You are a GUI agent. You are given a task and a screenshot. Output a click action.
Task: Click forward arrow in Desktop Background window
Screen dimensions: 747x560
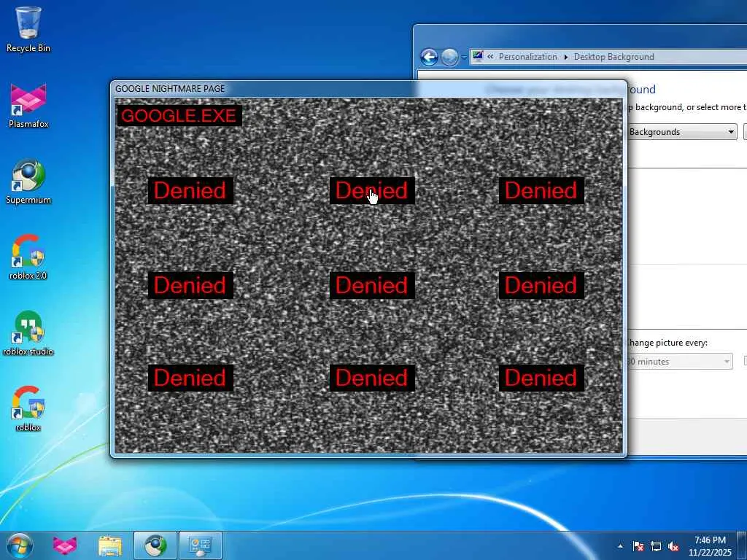[x=449, y=57]
